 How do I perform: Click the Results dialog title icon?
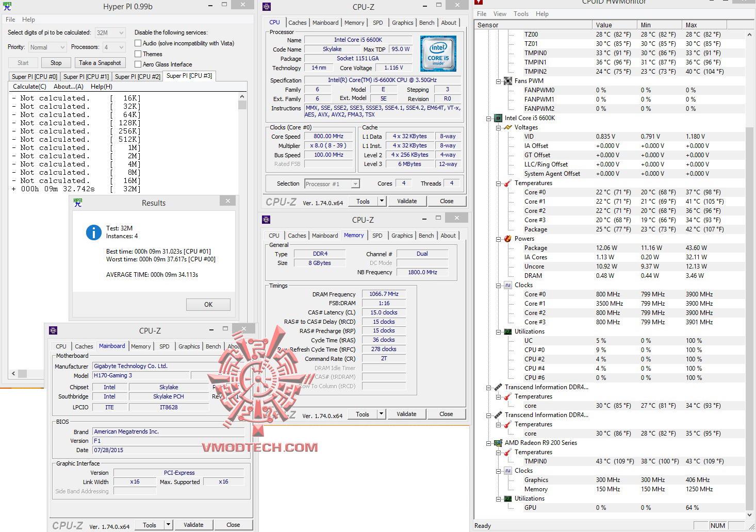pyautogui.click(x=78, y=203)
